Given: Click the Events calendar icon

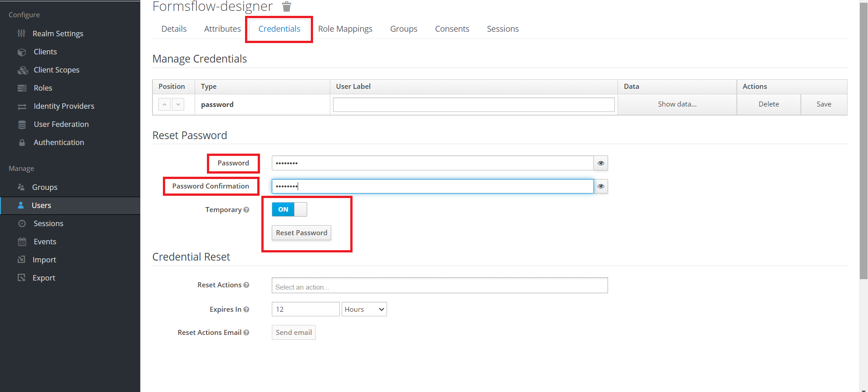Looking at the screenshot, I should tap(22, 242).
